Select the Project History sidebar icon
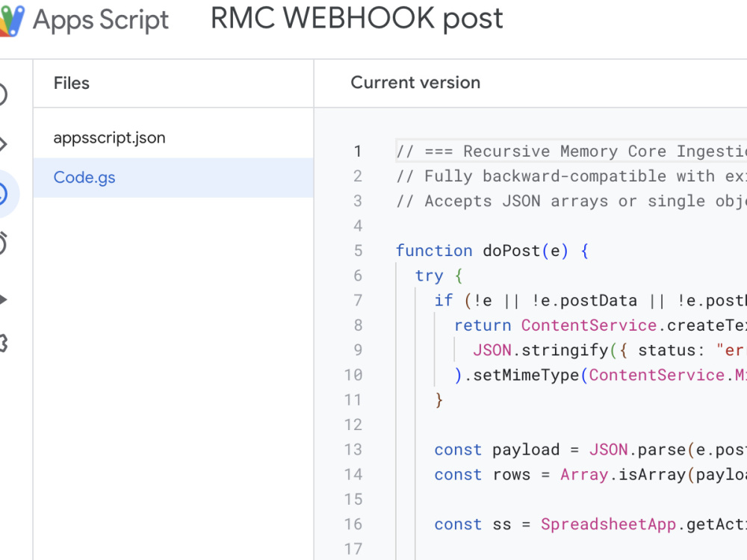This screenshot has height=560, width=747. point(4,194)
